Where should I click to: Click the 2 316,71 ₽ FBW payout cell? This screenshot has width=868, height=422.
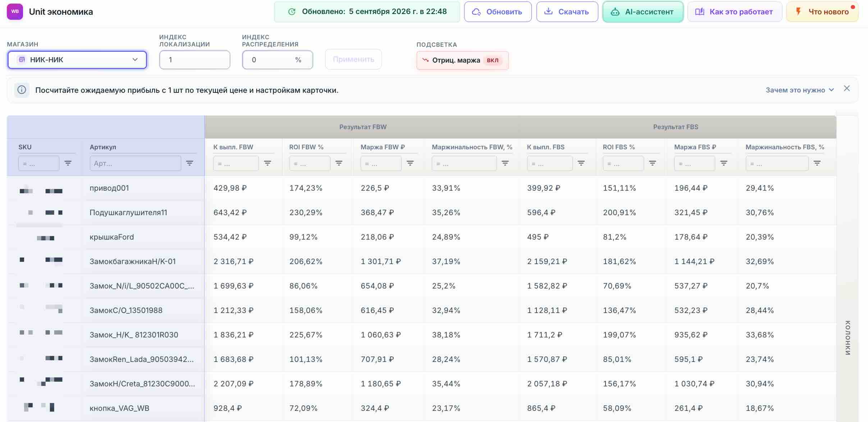233,261
